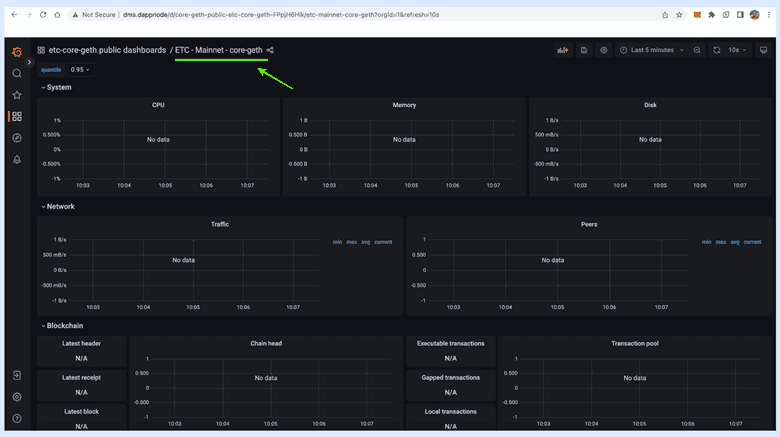This screenshot has width=780, height=437.
Task: Zoom out the time range
Action: click(698, 50)
